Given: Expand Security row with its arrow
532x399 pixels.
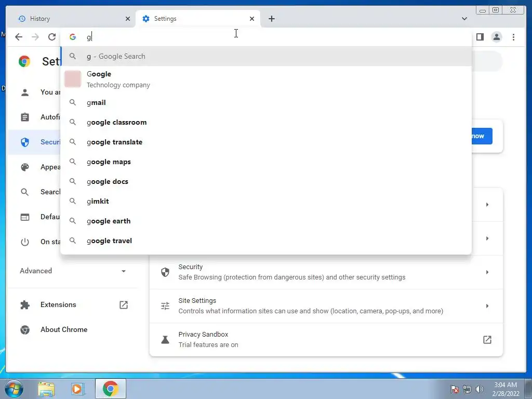Looking at the screenshot, I should [487, 272].
